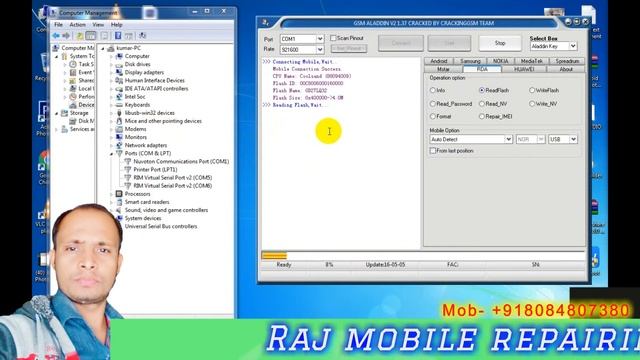
Task: Switch to the About tab
Action: click(x=566, y=69)
